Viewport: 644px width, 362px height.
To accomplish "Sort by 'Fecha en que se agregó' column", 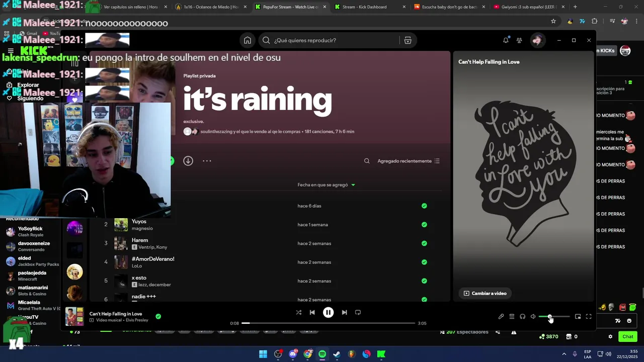I will tap(326, 185).
